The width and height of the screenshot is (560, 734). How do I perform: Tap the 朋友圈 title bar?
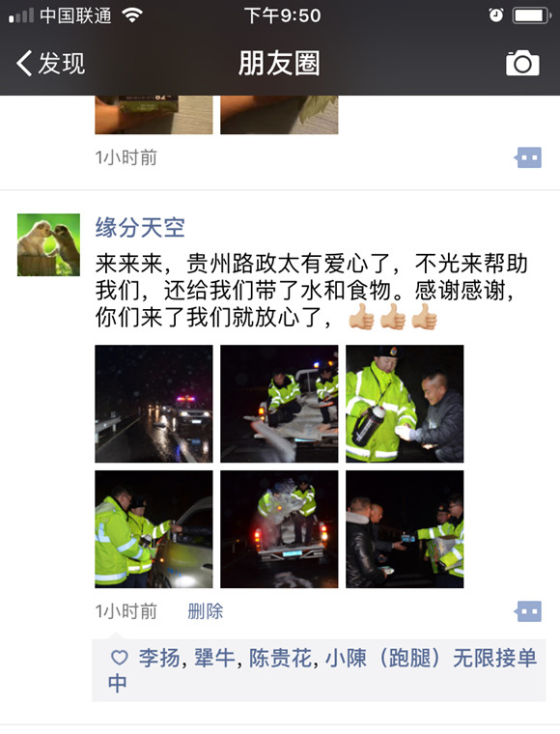point(279,63)
